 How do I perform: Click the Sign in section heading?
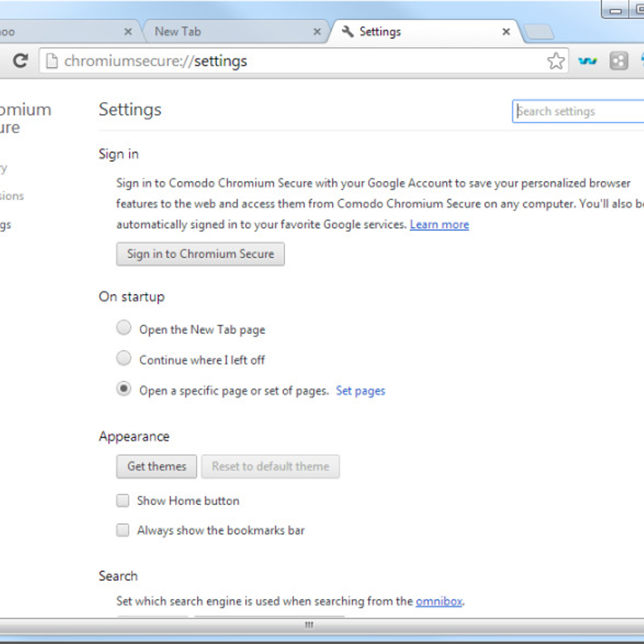coord(119,154)
